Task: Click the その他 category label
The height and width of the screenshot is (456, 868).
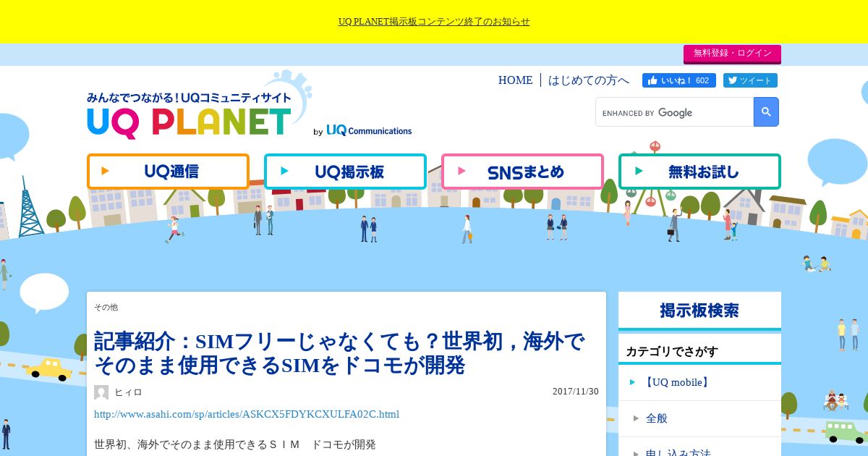Action: pos(106,307)
